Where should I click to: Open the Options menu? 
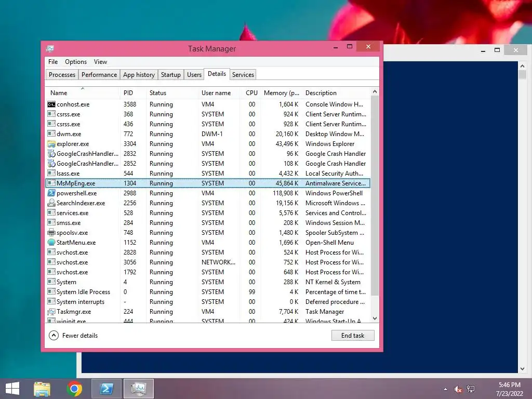[76, 62]
